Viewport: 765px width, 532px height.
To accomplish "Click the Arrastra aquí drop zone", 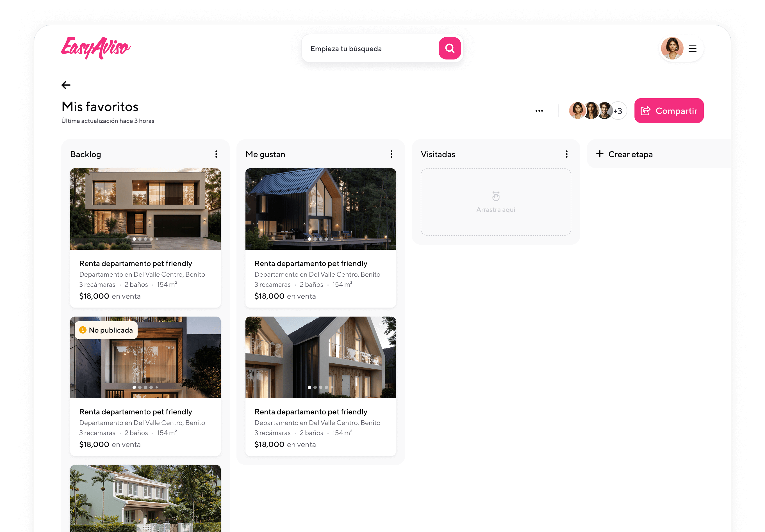I will [495, 202].
